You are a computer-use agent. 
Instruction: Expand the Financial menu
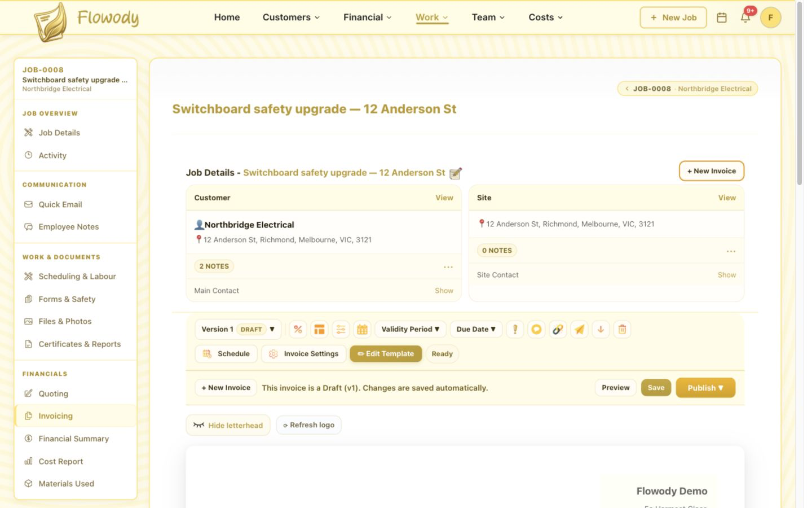(x=367, y=17)
